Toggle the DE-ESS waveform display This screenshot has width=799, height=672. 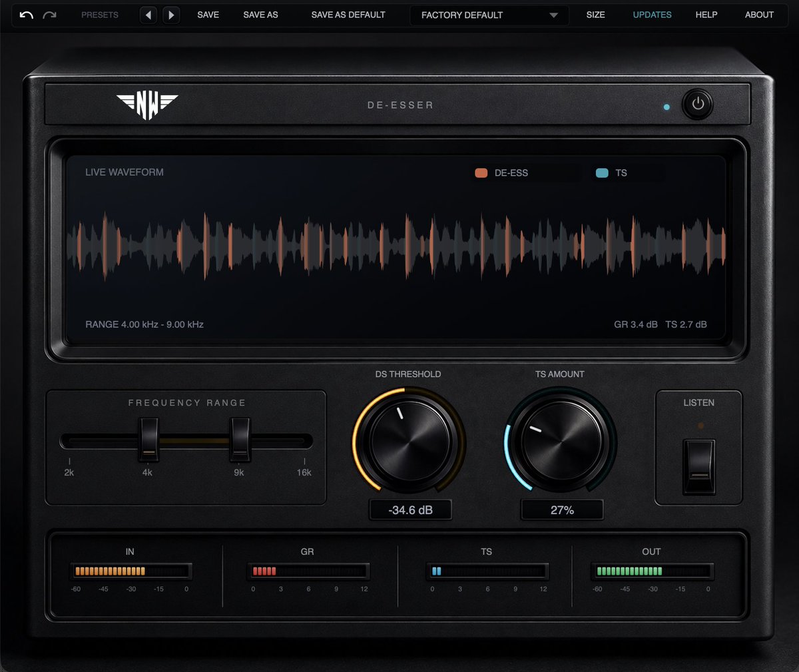click(x=526, y=172)
